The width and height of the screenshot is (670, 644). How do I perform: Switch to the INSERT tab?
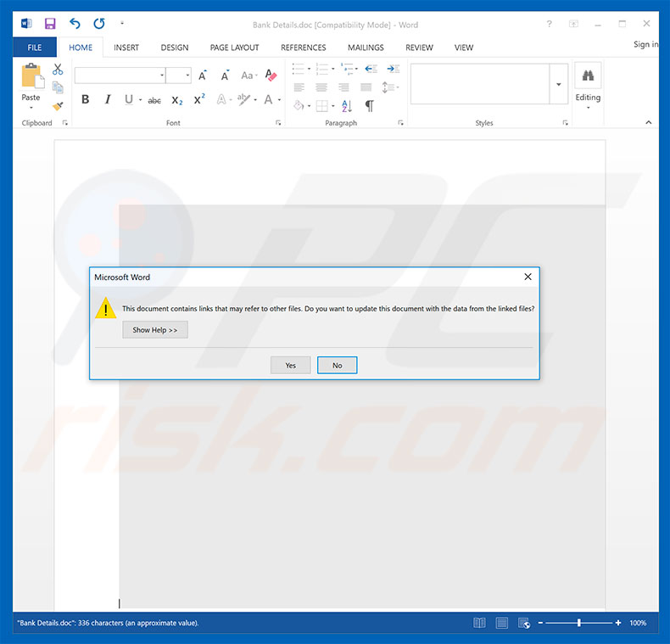[x=126, y=48]
